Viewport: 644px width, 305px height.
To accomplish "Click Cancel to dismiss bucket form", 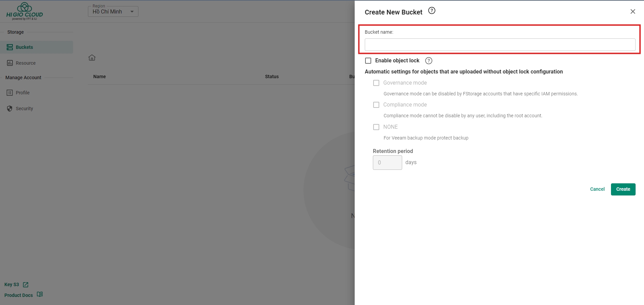I will click(597, 189).
